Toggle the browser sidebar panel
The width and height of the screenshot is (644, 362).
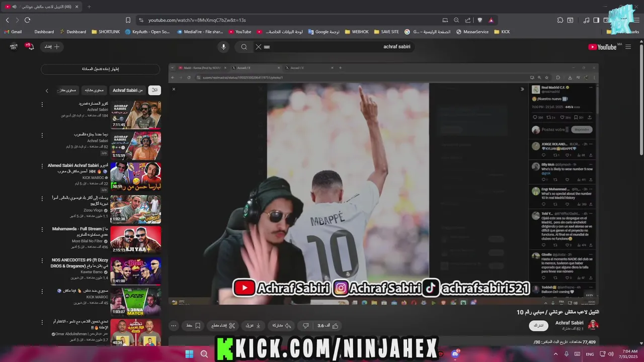(x=596, y=20)
